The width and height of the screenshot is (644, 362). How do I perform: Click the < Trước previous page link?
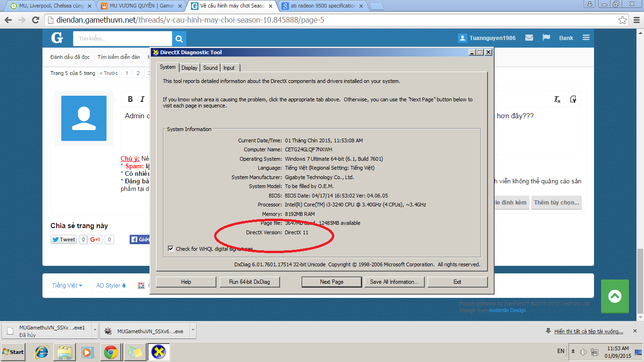click(108, 73)
